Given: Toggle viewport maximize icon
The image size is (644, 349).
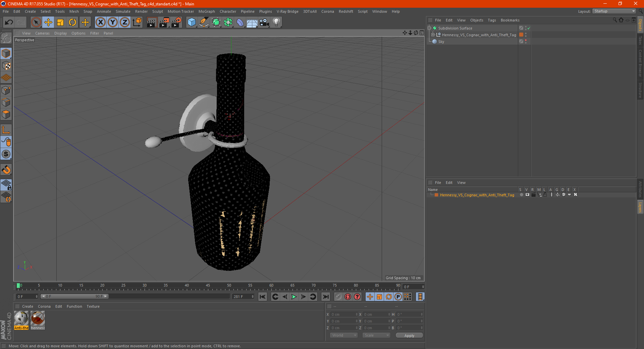Looking at the screenshot, I should coord(422,33).
